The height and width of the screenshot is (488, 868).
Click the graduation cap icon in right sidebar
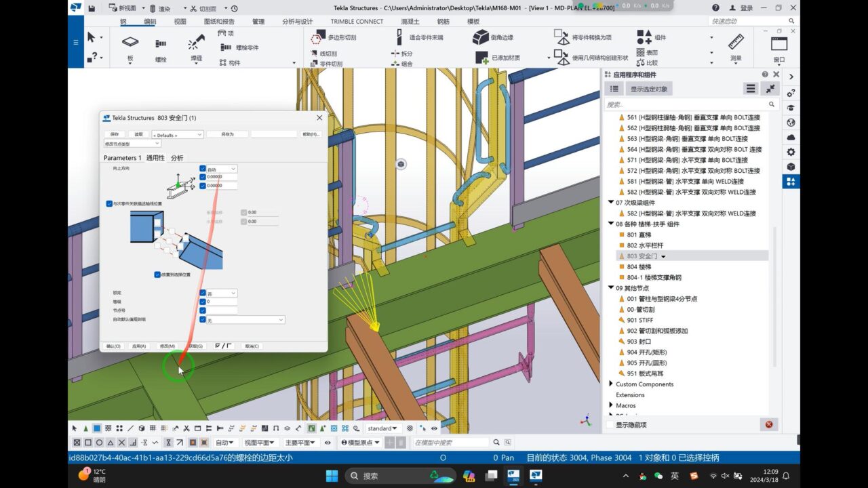pyautogui.click(x=791, y=108)
